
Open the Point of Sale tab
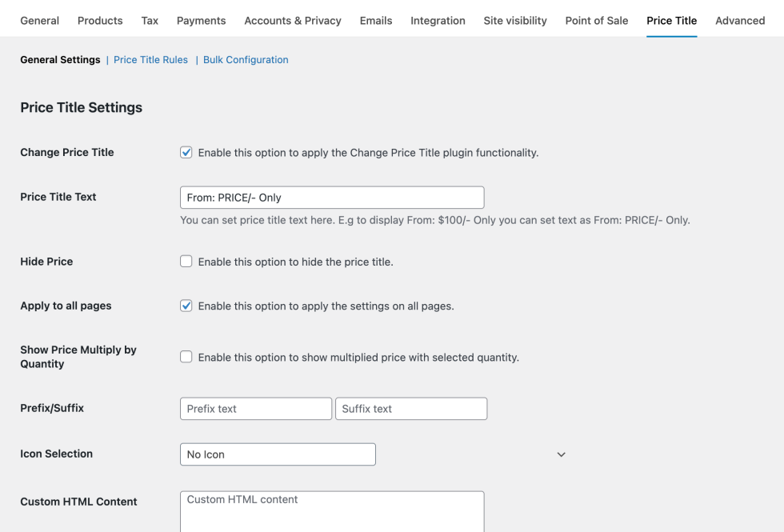point(596,20)
